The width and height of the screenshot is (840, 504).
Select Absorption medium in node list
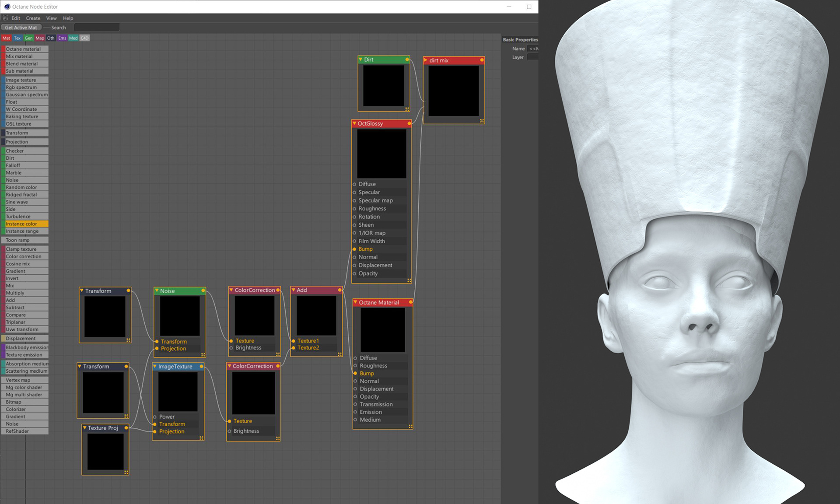(x=24, y=364)
